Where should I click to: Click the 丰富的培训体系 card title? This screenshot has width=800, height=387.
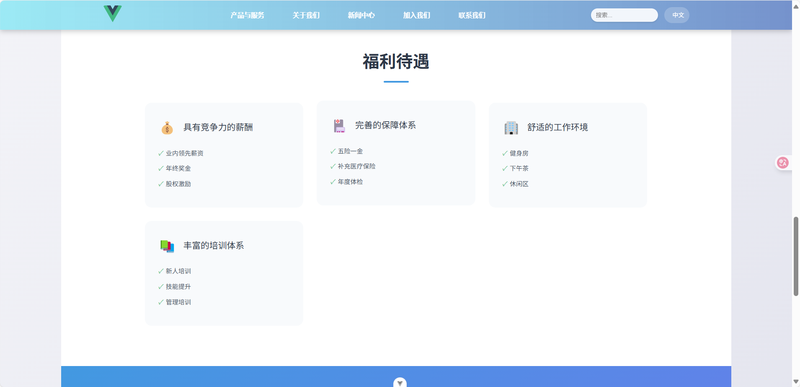coord(214,246)
